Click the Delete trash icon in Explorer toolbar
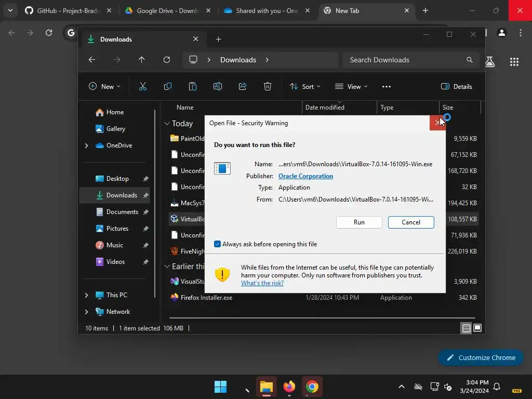The image size is (532, 399). tap(268, 87)
